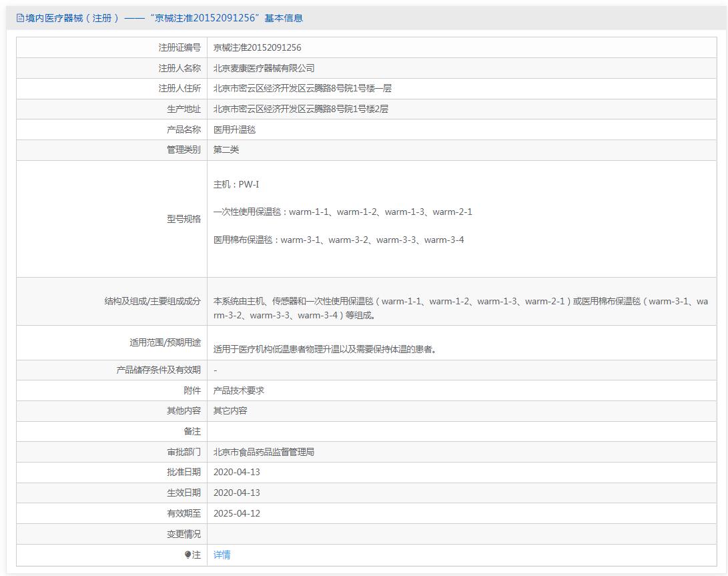
Task: Click the 产品储存条件及有效期 label
Action: 158,370
